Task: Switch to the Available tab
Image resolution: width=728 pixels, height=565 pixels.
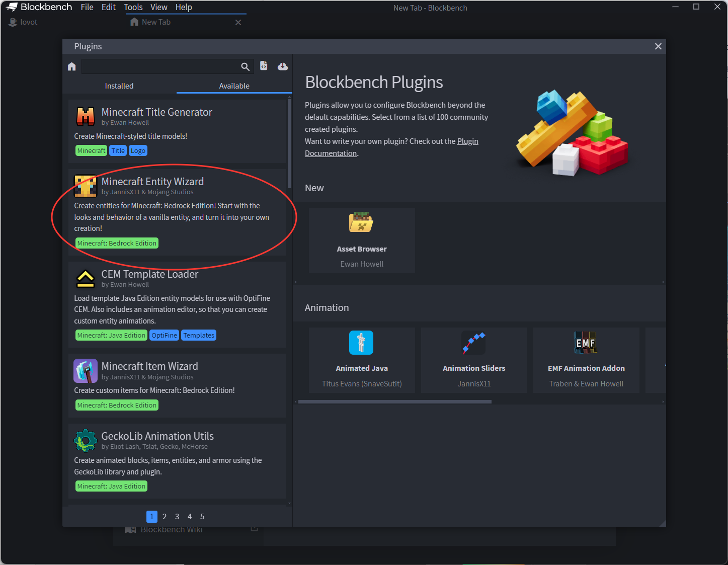Action: click(x=234, y=86)
